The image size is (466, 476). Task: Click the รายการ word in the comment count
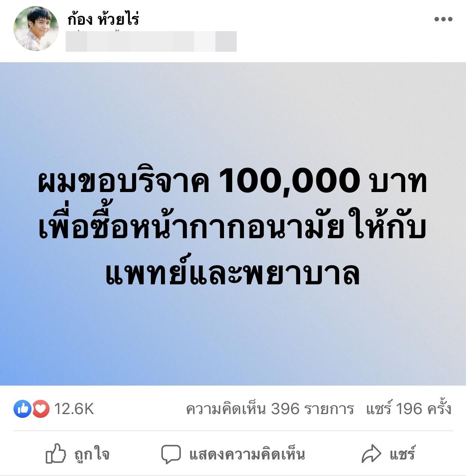(x=329, y=408)
